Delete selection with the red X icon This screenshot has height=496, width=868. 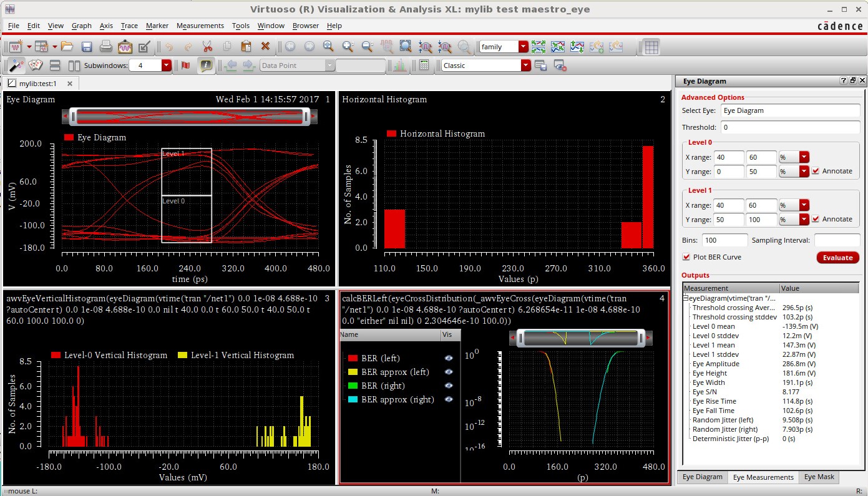coord(265,47)
